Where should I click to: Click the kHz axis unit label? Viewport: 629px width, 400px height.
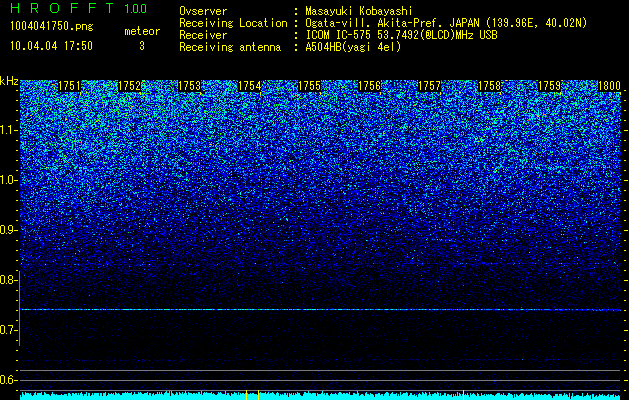(x=9, y=81)
